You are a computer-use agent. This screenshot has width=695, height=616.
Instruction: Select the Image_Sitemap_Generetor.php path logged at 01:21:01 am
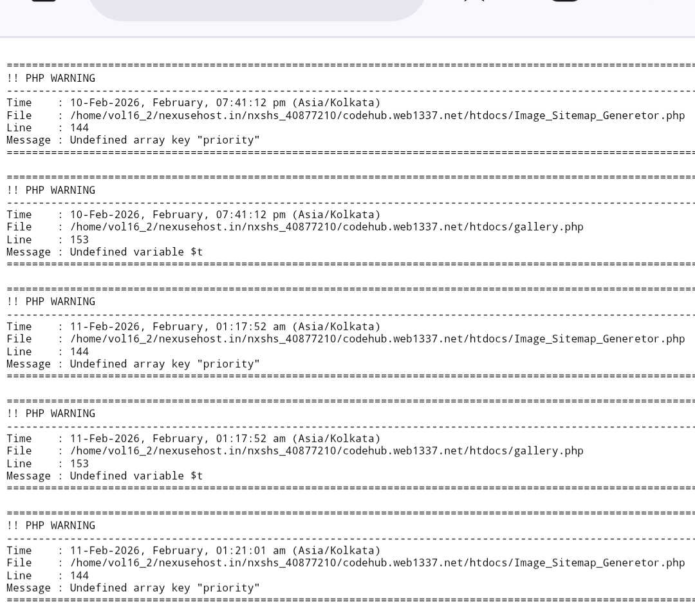point(377,563)
